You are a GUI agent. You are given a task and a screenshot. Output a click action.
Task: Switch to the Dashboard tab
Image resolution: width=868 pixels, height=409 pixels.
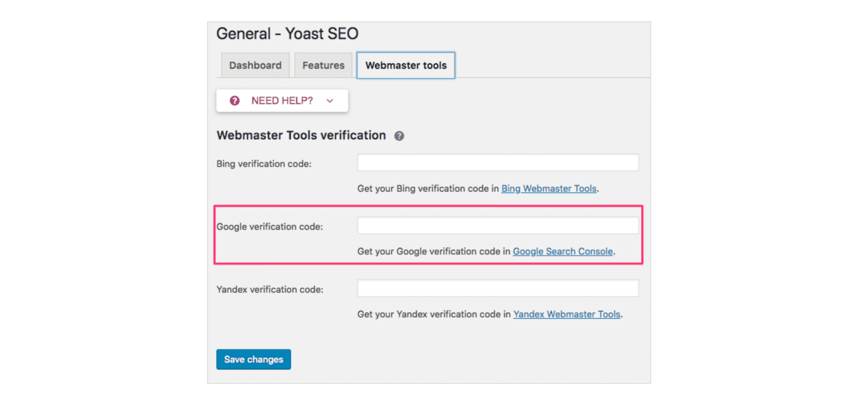pyautogui.click(x=255, y=65)
